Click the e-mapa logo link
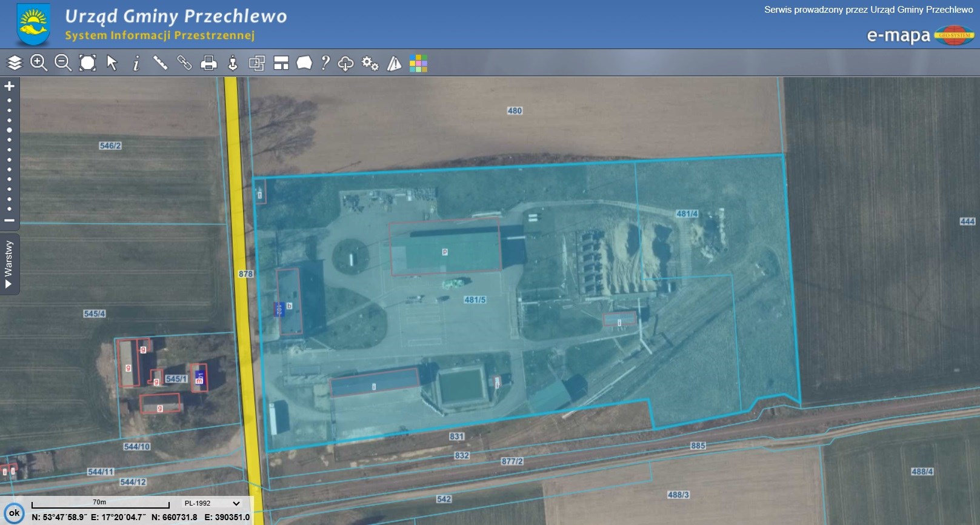The image size is (980, 525). click(919, 36)
